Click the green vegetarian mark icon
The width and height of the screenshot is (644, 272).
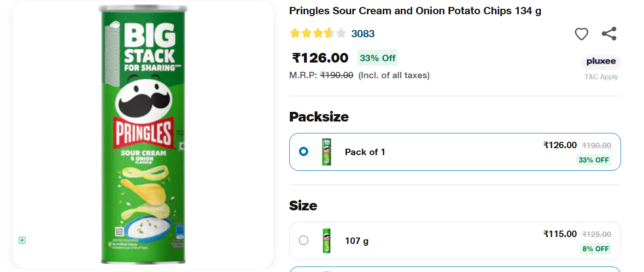coord(22,240)
